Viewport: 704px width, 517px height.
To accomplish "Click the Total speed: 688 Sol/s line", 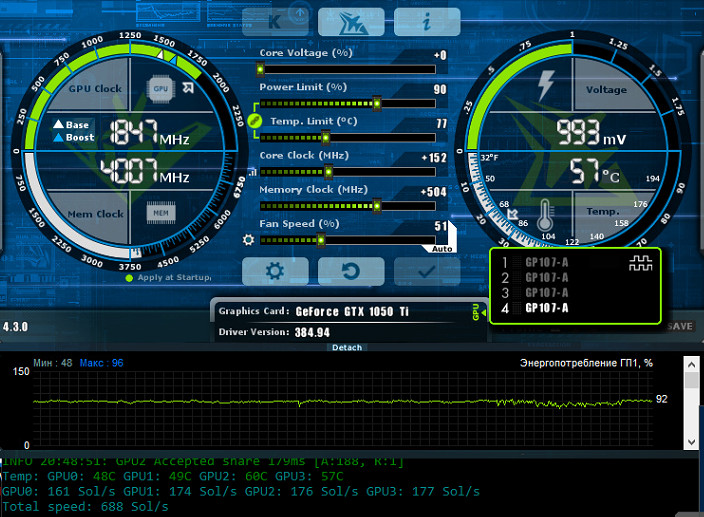I will 85,507.
